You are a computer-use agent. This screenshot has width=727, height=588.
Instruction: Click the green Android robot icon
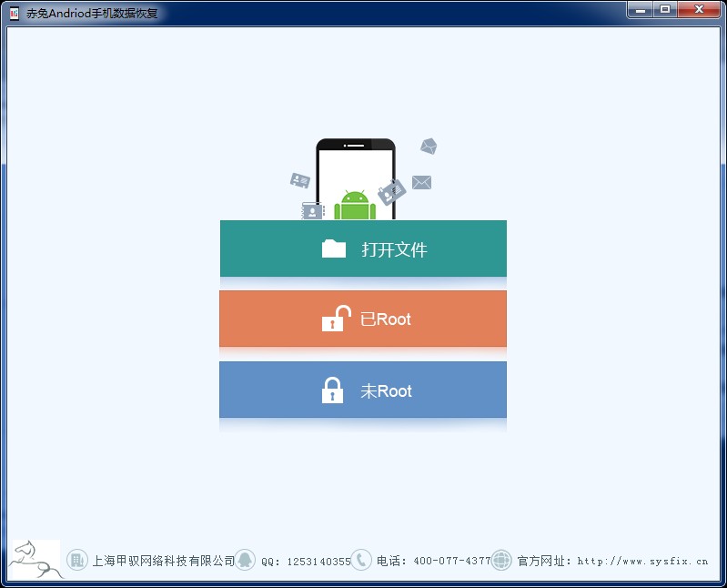(x=355, y=205)
